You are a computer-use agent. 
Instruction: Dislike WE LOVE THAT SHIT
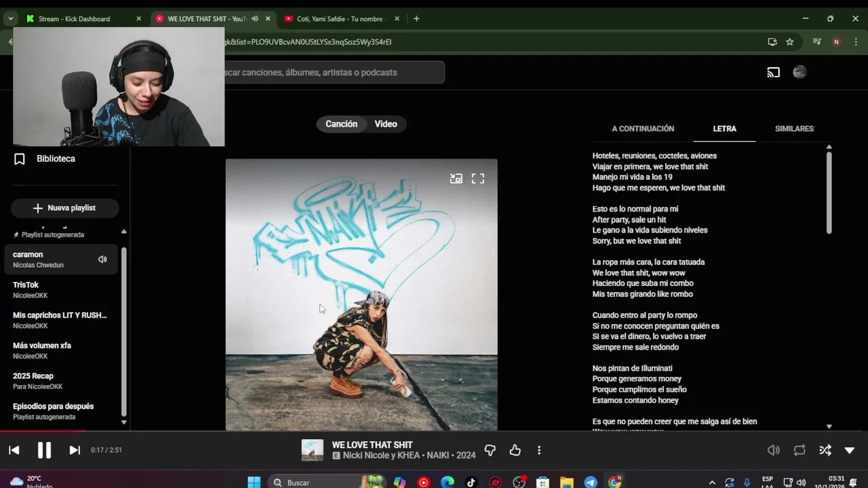490,450
